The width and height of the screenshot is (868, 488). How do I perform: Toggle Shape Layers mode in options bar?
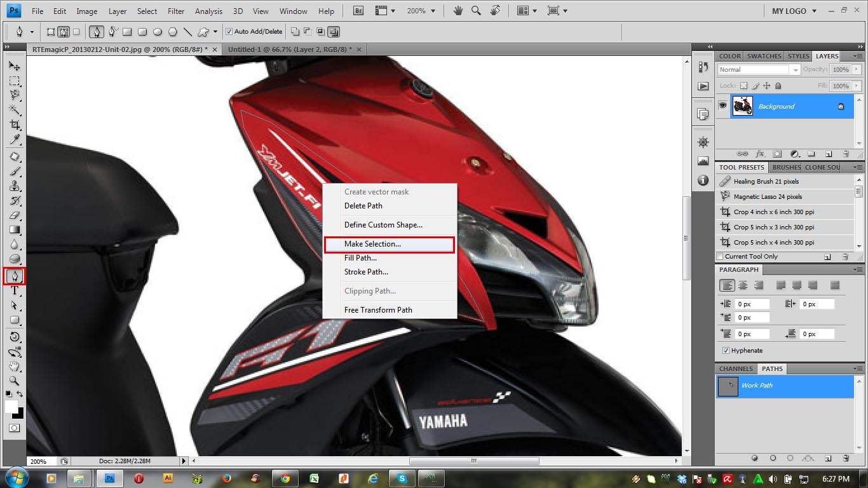tap(50, 31)
